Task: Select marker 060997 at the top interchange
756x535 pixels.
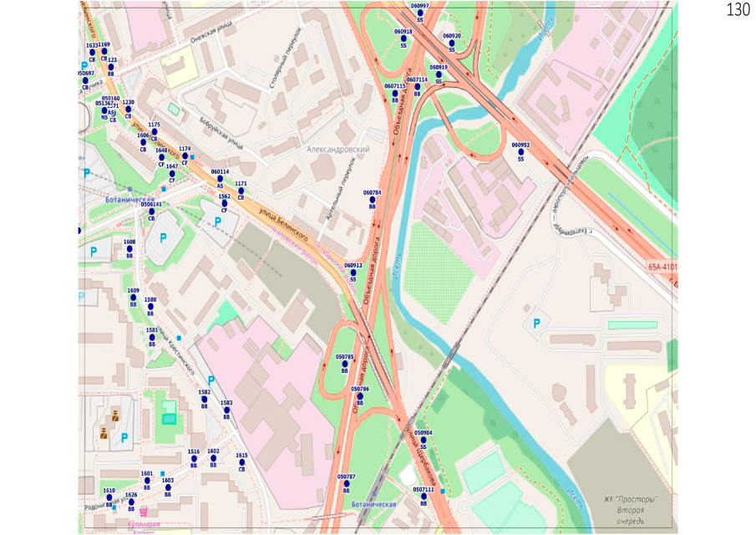Action: (x=420, y=13)
